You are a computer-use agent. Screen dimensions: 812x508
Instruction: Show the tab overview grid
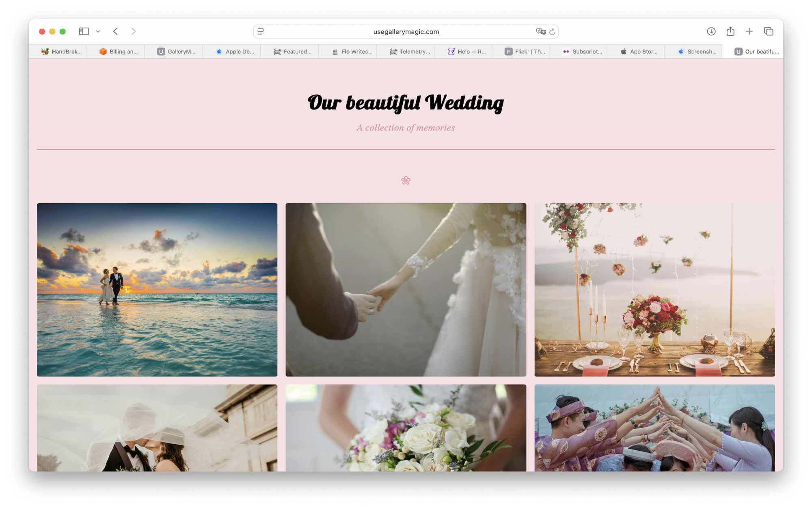pyautogui.click(x=769, y=31)
